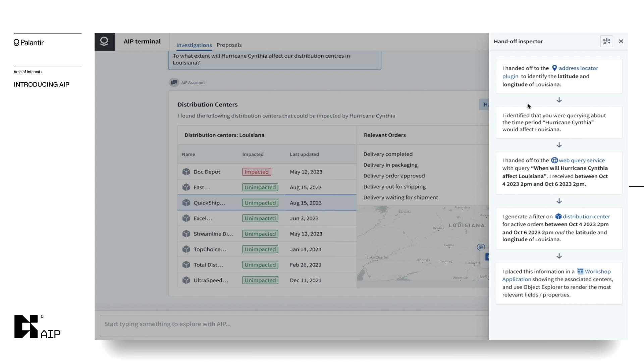Close the Hand-off inspector panel

click(621, 42)
